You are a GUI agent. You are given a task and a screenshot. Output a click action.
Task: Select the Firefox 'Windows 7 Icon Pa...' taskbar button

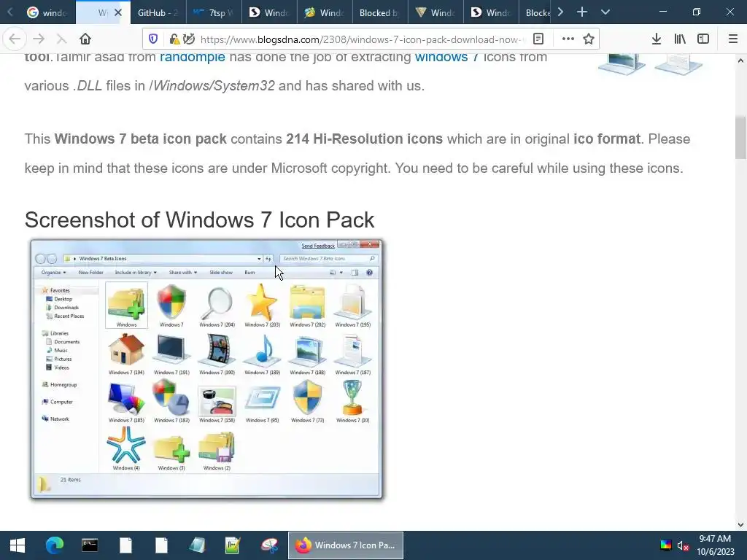tap(346, 545)
